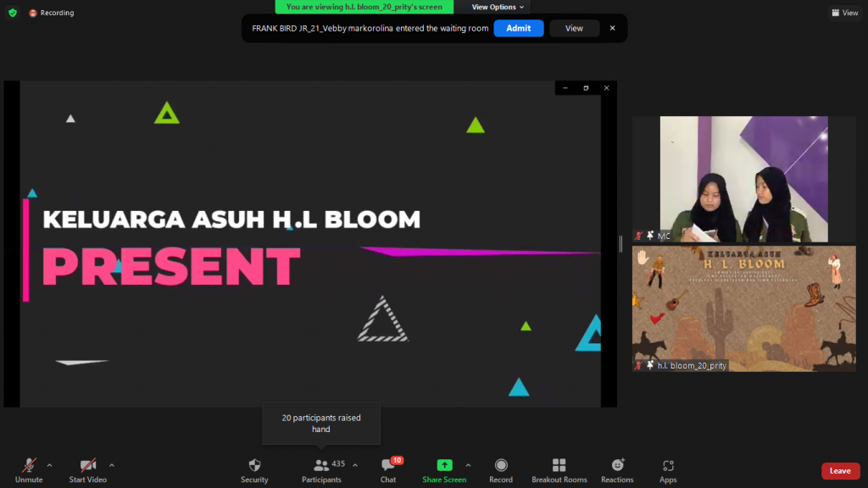Viewport: 868px width, 488px height.
Task: Select the h.l. bloom_20_prity video thumbnail
Action: [x=743, y=309]
